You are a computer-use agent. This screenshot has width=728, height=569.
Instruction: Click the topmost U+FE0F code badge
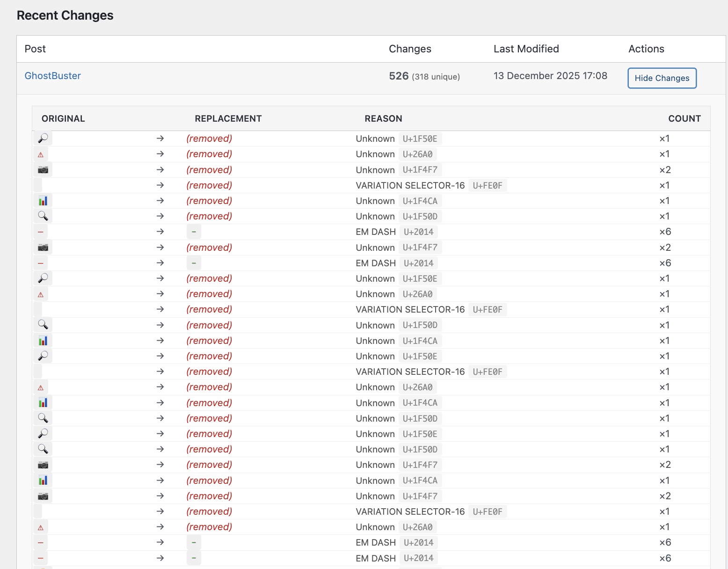(487, 185)
